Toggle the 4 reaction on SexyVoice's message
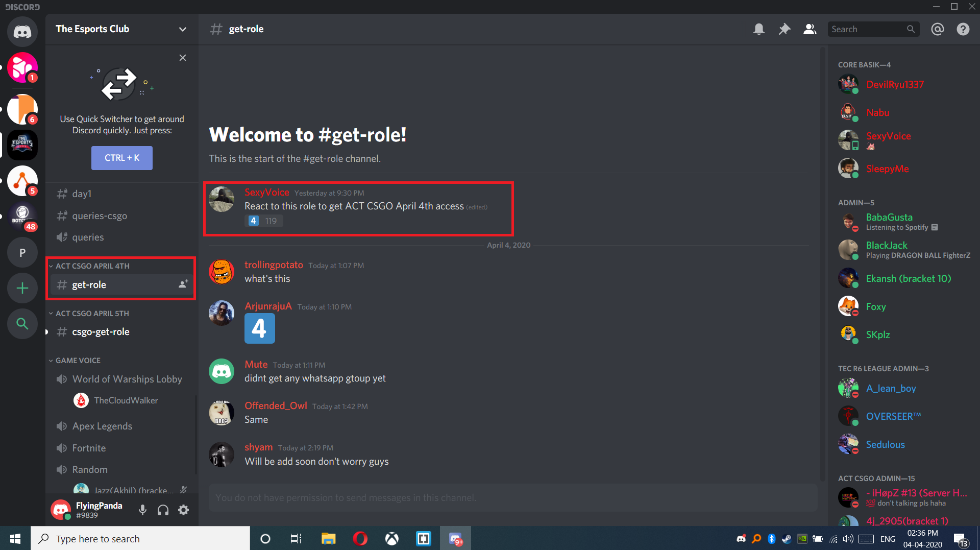The image size is (980, 550). (x=264, y=221)
